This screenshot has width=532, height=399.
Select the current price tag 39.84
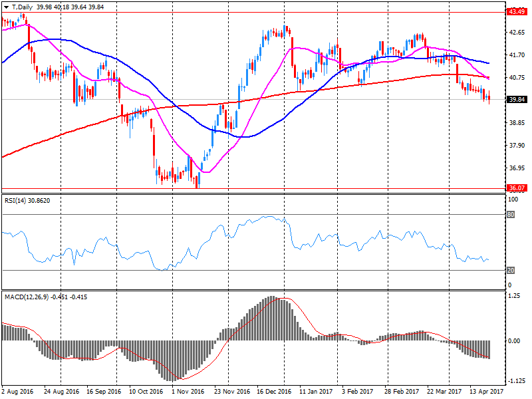click(x=517, y=99)
